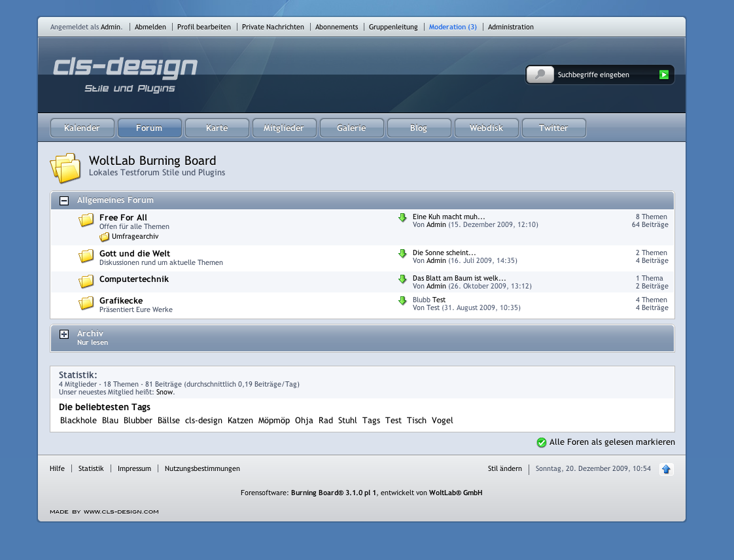
Task: Click the Free For All folder icon
Action: (x=86, y=220)
